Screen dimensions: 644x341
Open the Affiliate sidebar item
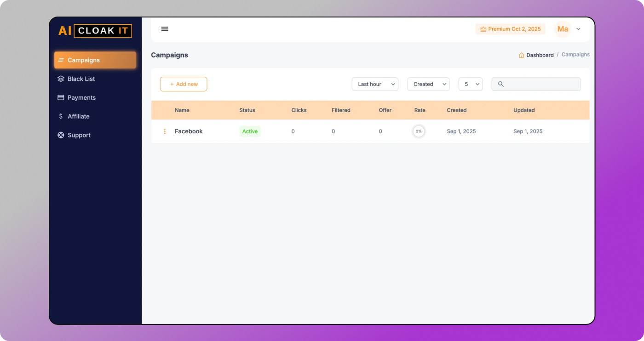pyautogui.click(x=78, y=117)
